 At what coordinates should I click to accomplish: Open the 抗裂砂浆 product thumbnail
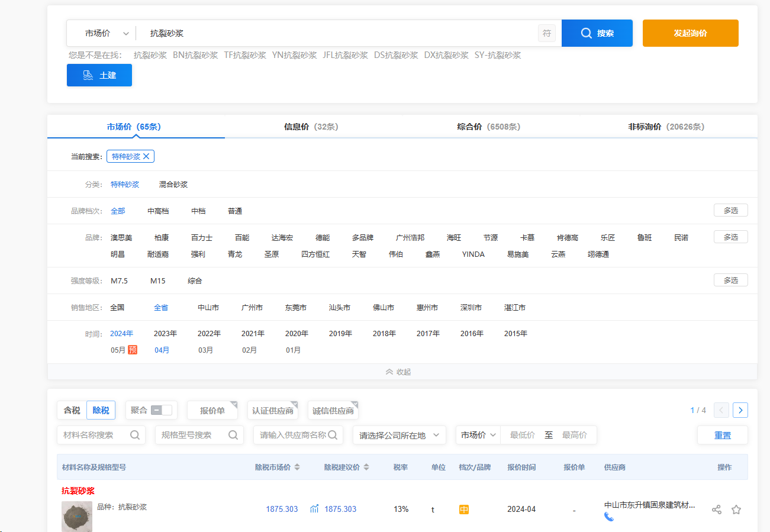pos(77,517)
